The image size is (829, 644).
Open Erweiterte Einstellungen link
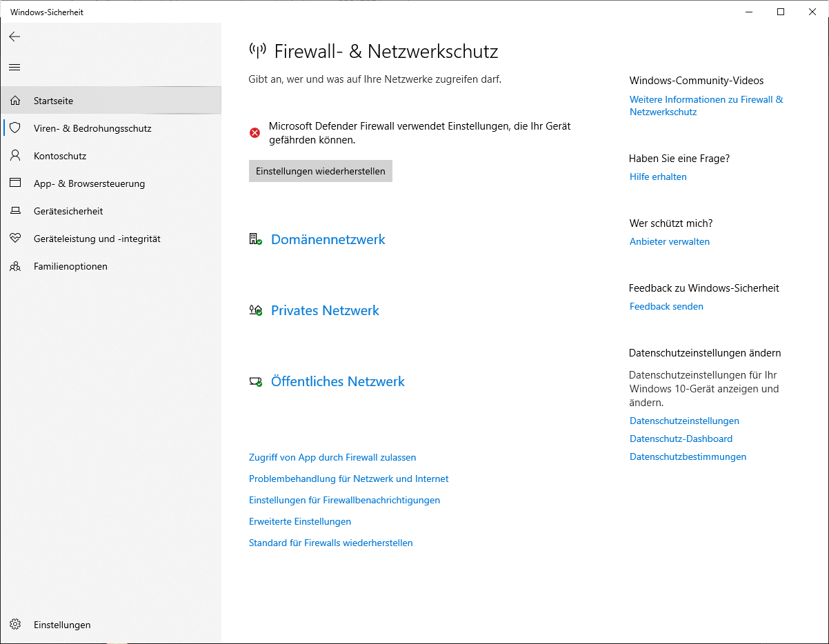click(300, 521)
